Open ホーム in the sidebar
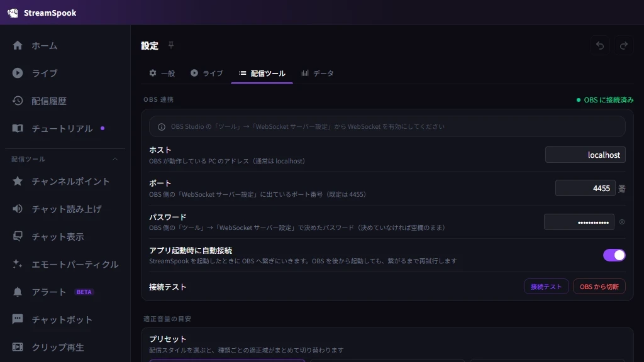Viewport: 644px width, 362px height. tap(65, 45)
